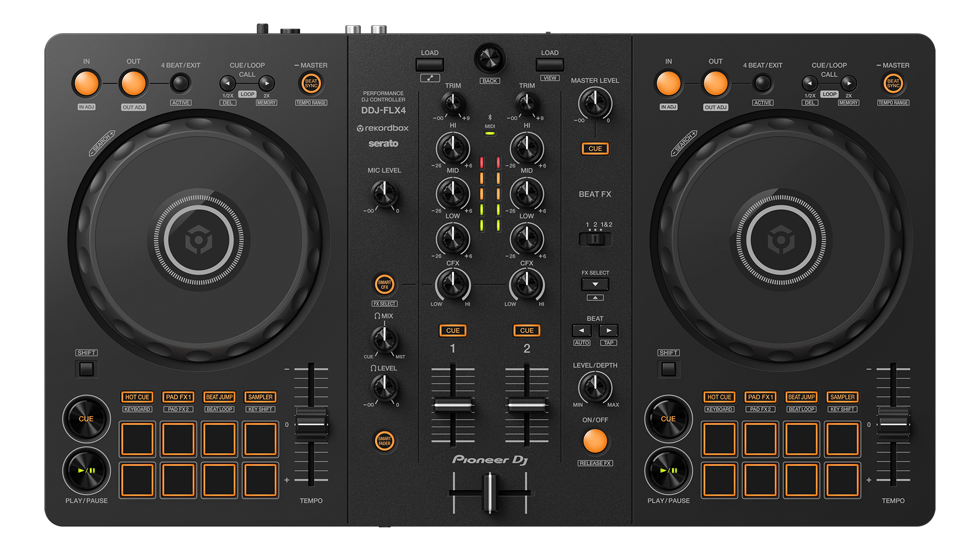980x551 pixels.
Task: Adjust the MASTER LEVEL knob
Action: click(x=595, y=103)
